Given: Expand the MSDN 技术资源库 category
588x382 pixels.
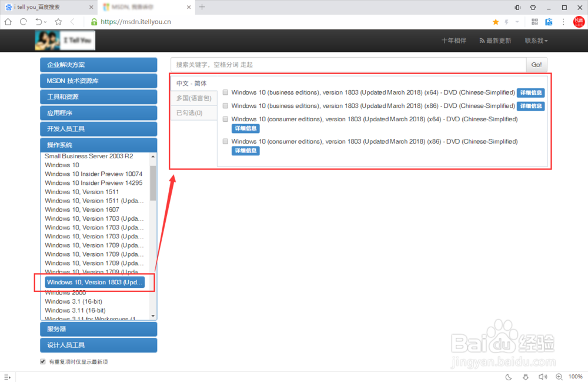Looking at the screenshot, I should click(x=99, y=81).
